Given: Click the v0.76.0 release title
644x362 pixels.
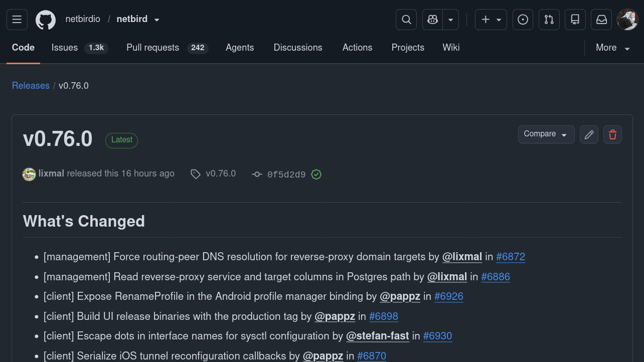Looking at the screenshot, I should tap(58, 139).
